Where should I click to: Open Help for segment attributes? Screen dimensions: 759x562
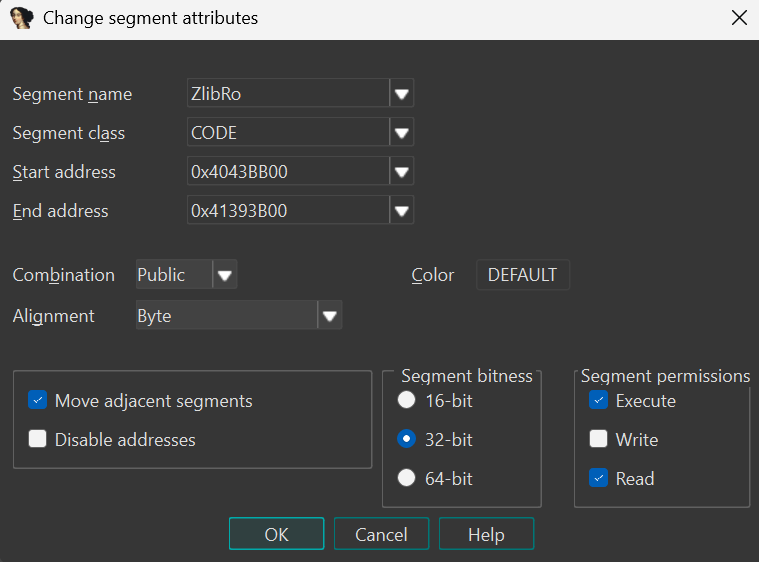click(x=486, y=534)
